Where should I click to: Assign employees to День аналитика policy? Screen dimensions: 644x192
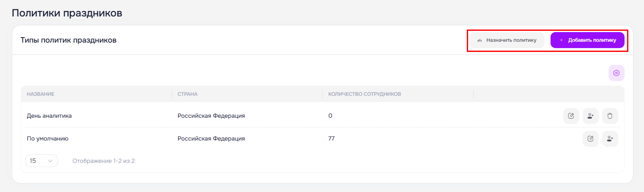pos(591,116)
